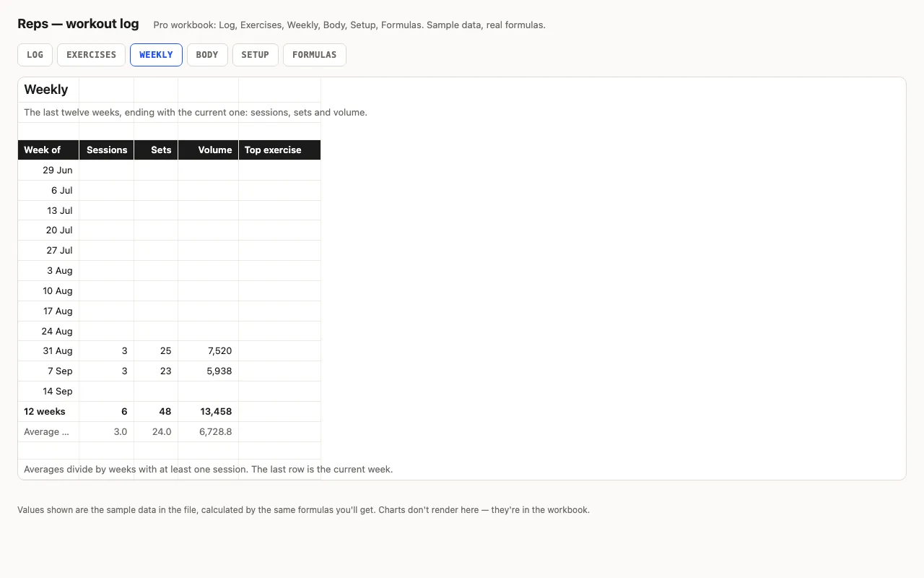Click the 'Week of' column header

(48, 150)
